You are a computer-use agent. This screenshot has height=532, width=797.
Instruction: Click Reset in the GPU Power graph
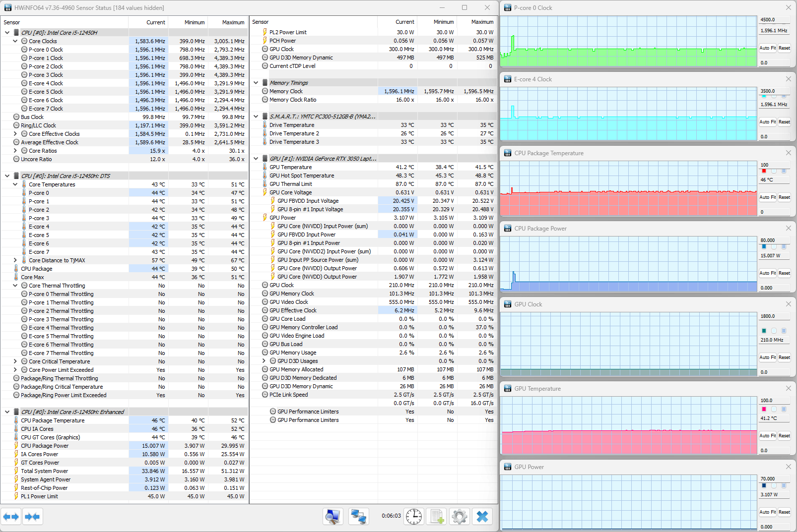[x=784, y=512]
